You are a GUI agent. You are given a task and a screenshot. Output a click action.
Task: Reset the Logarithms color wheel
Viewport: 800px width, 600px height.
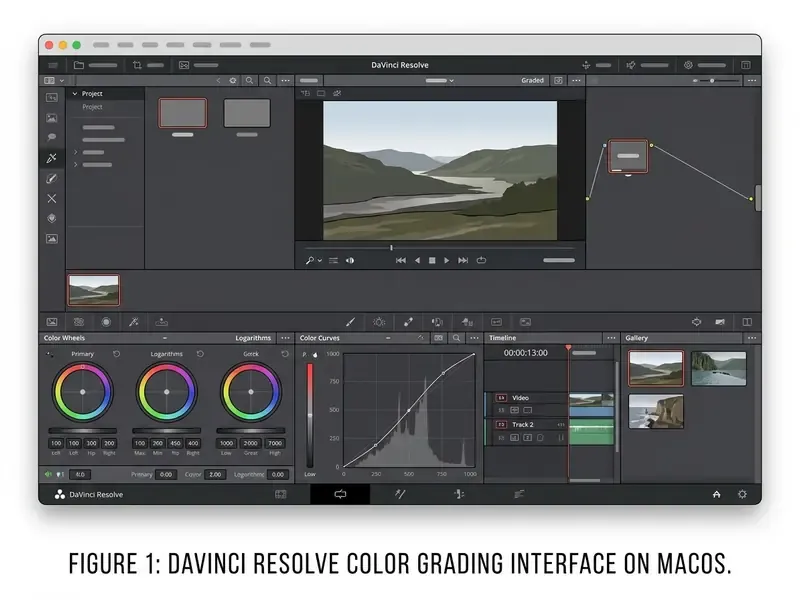coord(200,354)
